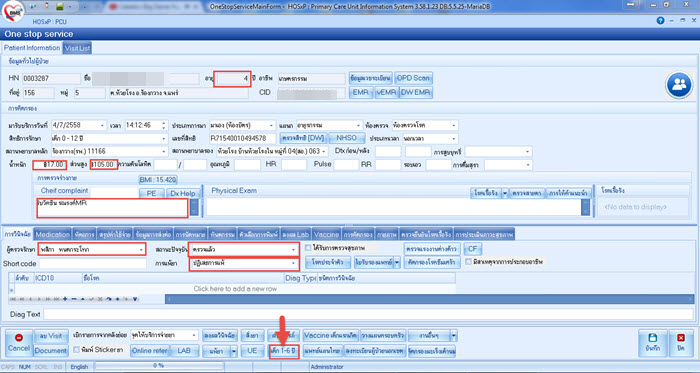Click the RR input field
The height and width of the screenshot is (373, 700).
[388, 165]
